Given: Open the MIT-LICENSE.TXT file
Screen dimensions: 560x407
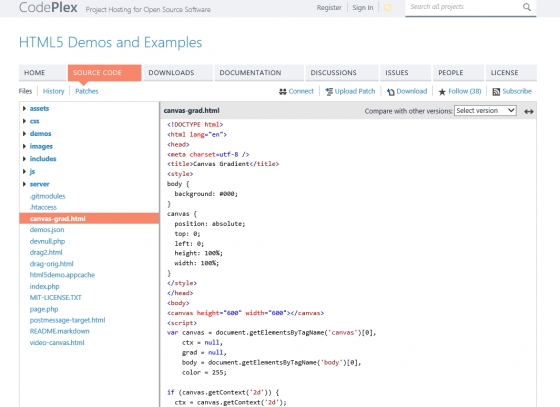Looking at the screenshot, I should 56,297.
